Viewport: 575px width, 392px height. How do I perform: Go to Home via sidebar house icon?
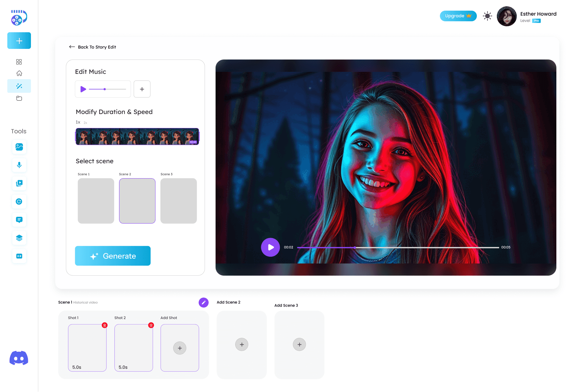(19, 73)
